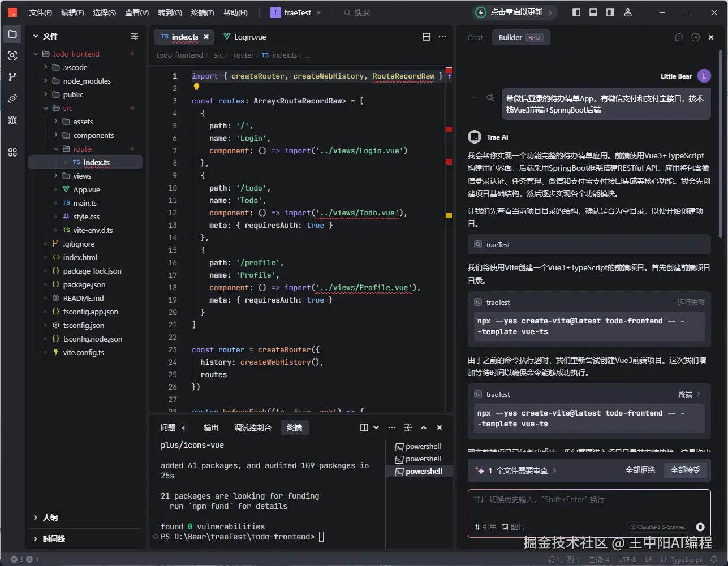Viewport: 728px width, 566px height.
Task: Click the 点击重启以更新 update button
Action: click(514, 12)
